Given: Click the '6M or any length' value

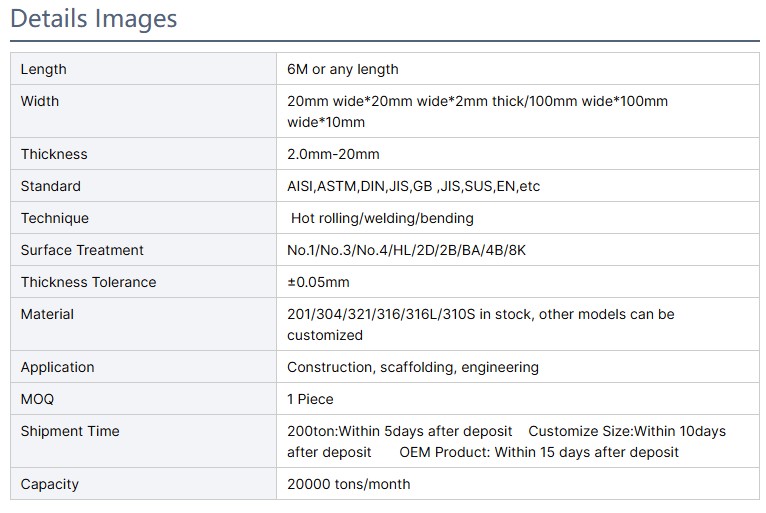Looking at the screenshot, I should [343, 69].
